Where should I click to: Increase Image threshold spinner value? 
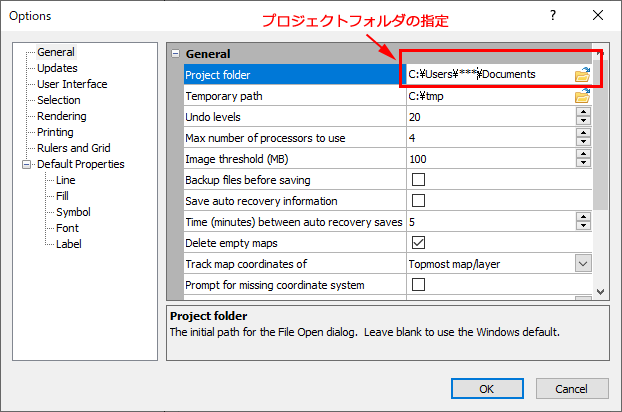pyautogui.click(x=582, y=155)
